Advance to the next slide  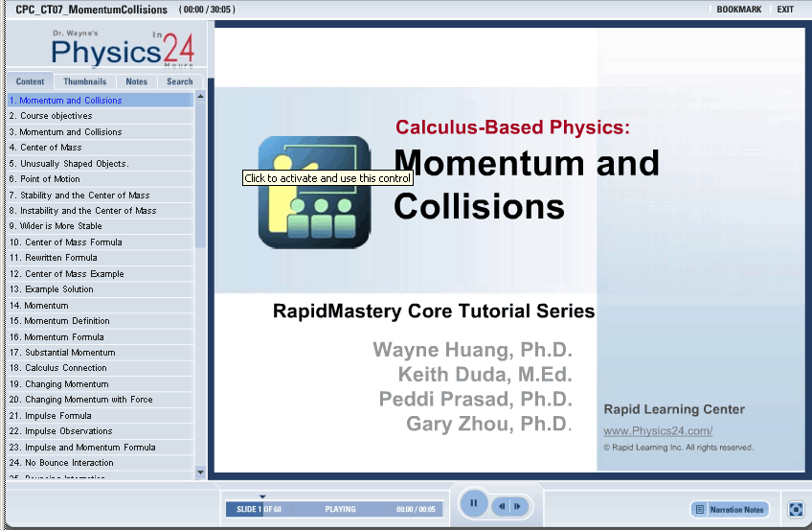pos(517,506)
